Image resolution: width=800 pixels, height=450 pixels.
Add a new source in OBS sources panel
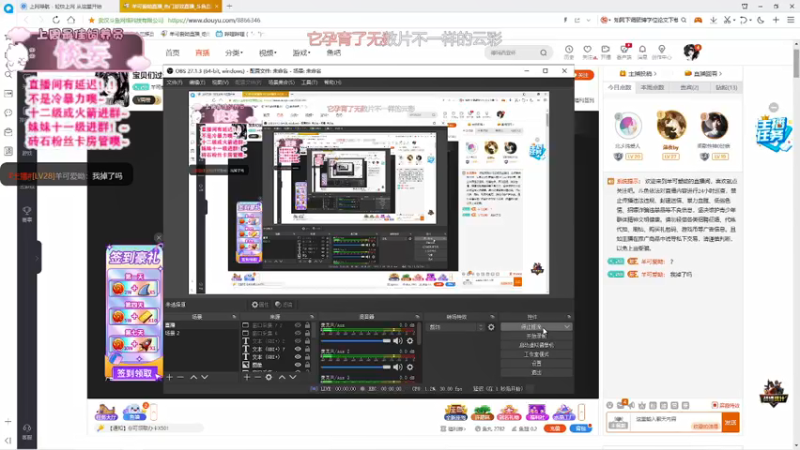tap(246, 377)
